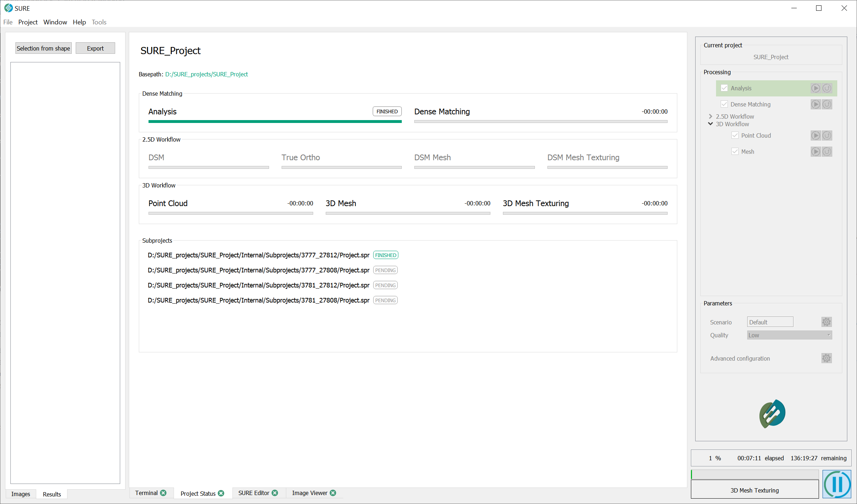Open the Quality dropdown set to Low
The width and height of the screenshot is (857, 504).
coord(790,335)
